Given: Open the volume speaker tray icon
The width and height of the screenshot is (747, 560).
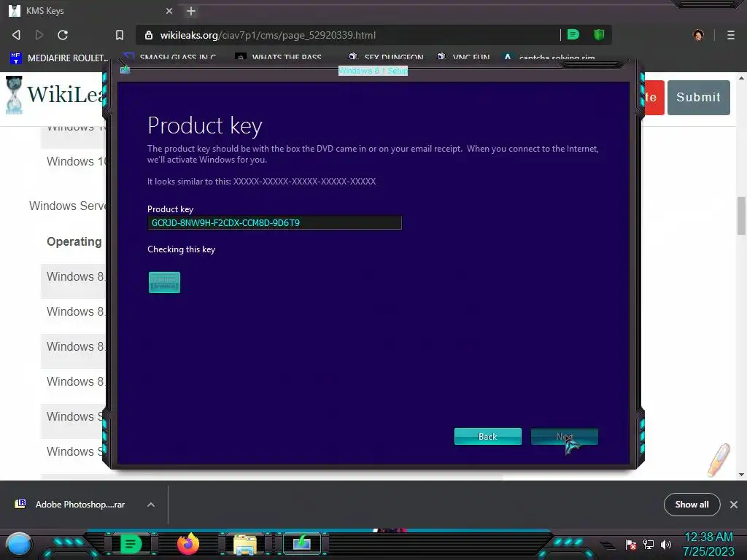Looking at the screenshot, I should tap(665, 544).
